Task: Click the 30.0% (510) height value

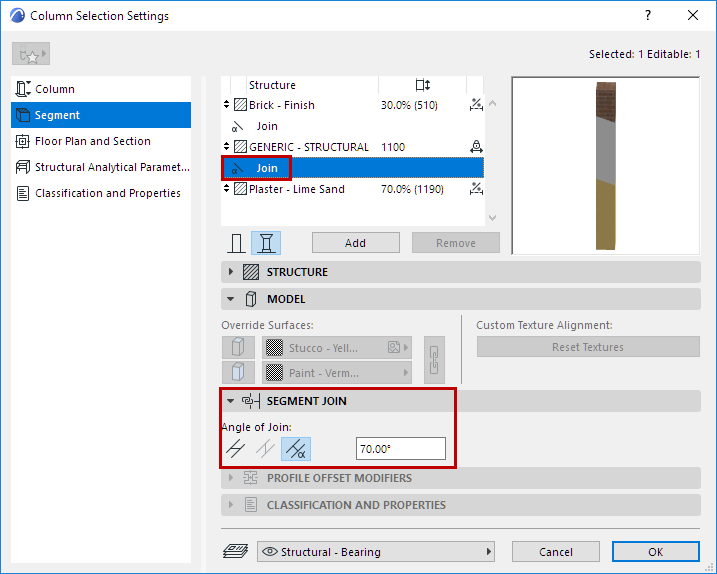Action: click(409, 105)
